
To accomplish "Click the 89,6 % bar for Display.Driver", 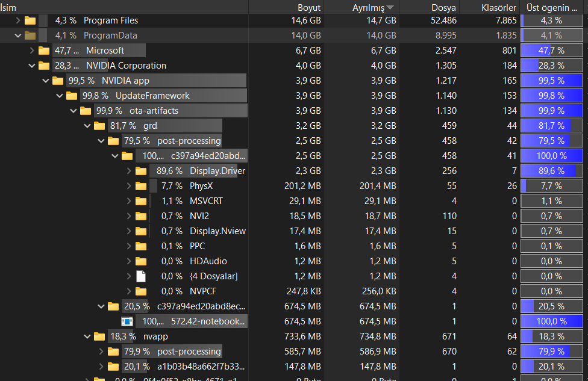I will tap(552, 171).
